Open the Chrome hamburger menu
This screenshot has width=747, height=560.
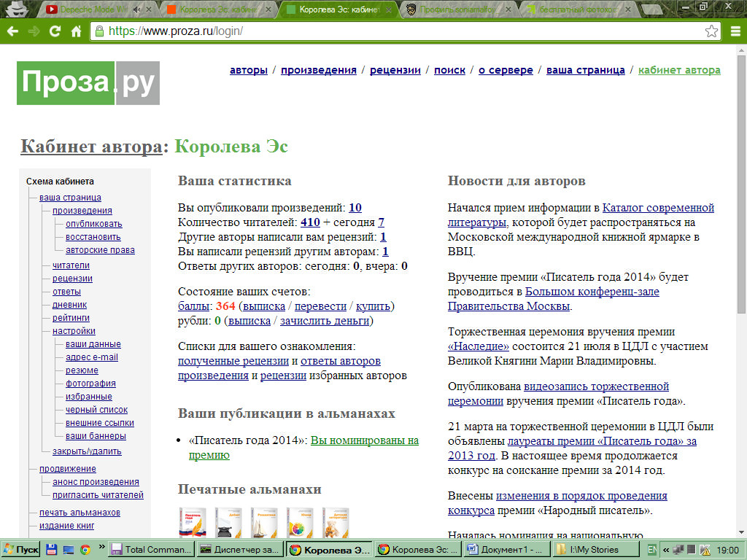point(735,31)
